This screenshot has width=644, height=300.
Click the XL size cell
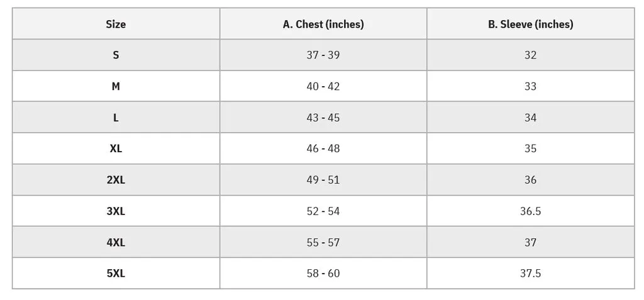(116, 148)
